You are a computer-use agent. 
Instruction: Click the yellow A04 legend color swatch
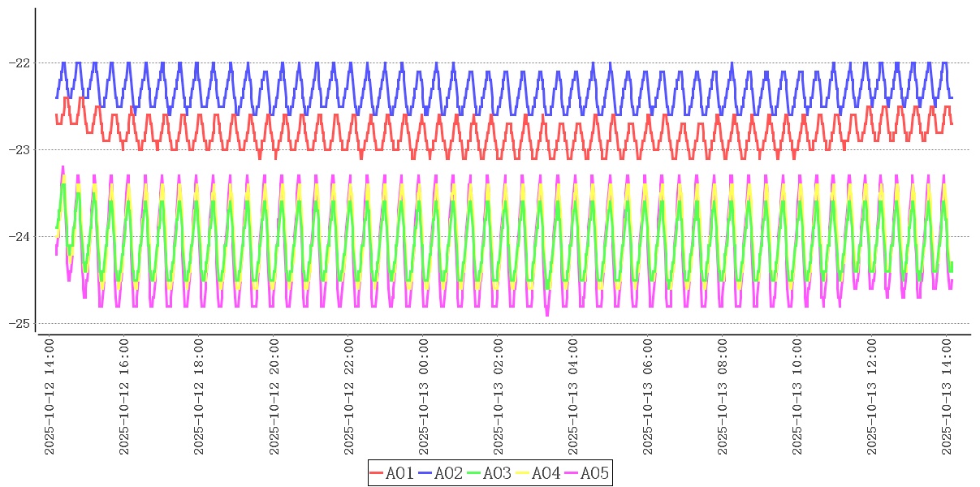pyautogui.click(x=522, y=473)
